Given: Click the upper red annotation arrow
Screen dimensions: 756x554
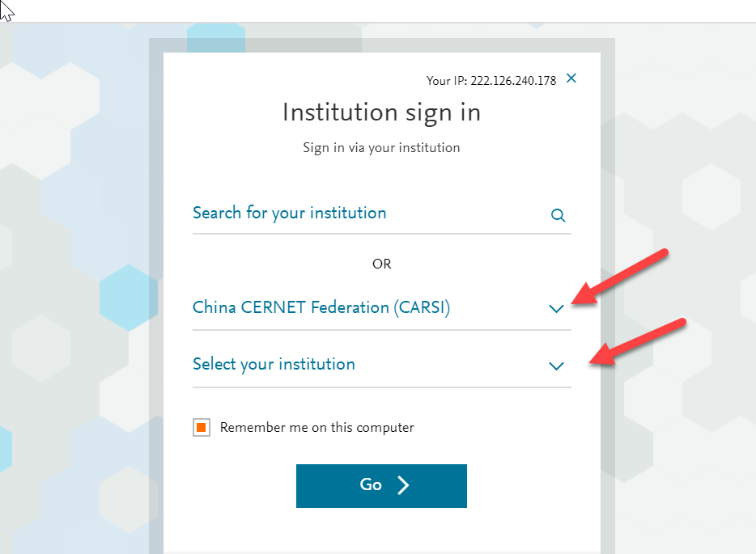Looking at the screenshot, I should [x=620, y=277].
